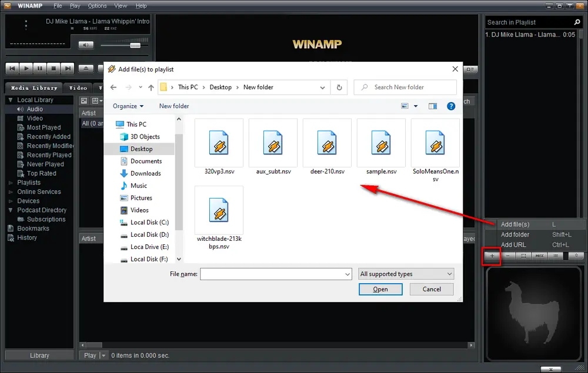Click the Cancel button
588x373 pixels.
432,289
